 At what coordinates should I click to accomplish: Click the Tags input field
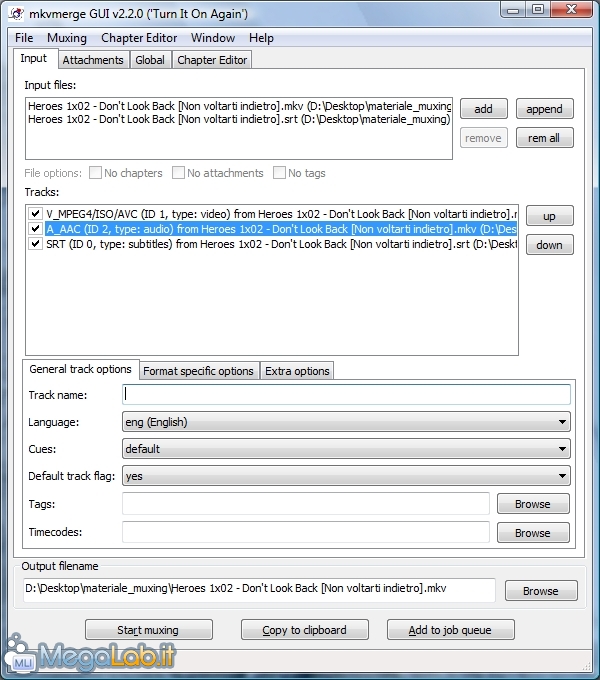click(x=306, y=503)
